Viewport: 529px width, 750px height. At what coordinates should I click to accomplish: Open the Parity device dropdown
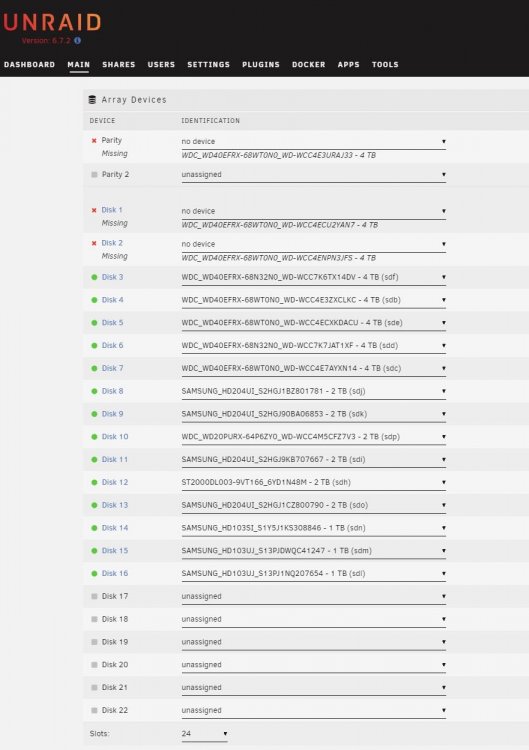click(x=313, y=142)
